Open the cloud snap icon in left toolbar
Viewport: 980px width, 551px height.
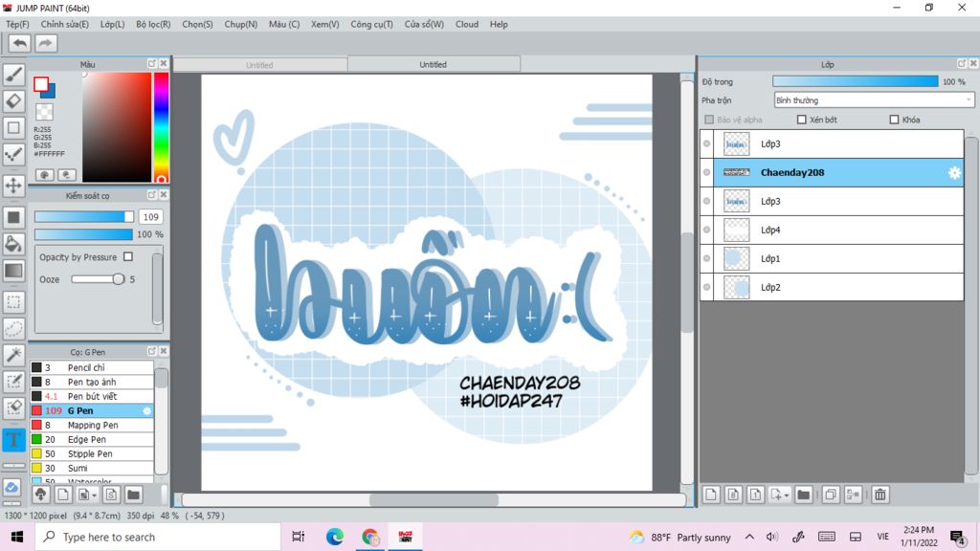tap(13, 487)
